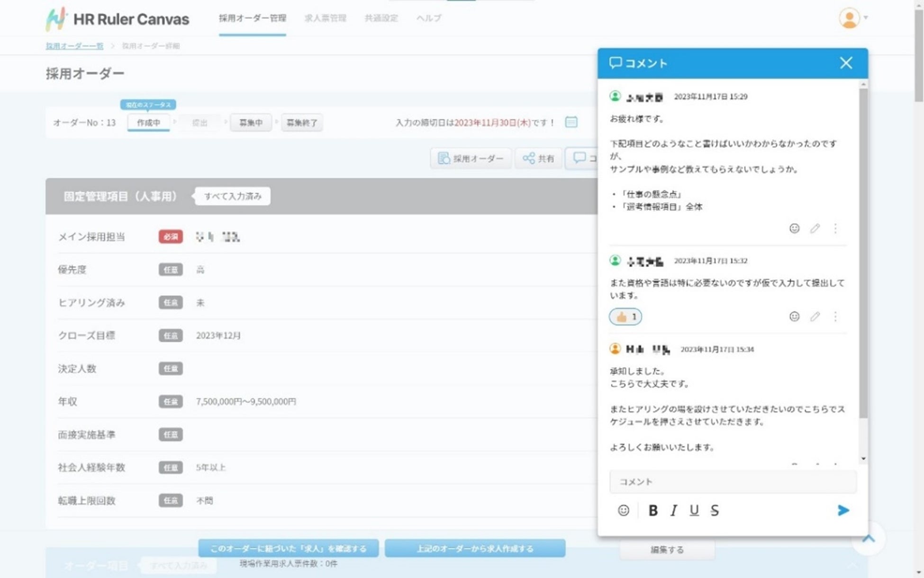The height and width of the screenshot is (578, 924).
Task: Open emoji picker in comment toolbar
Action: pos(624,510)
